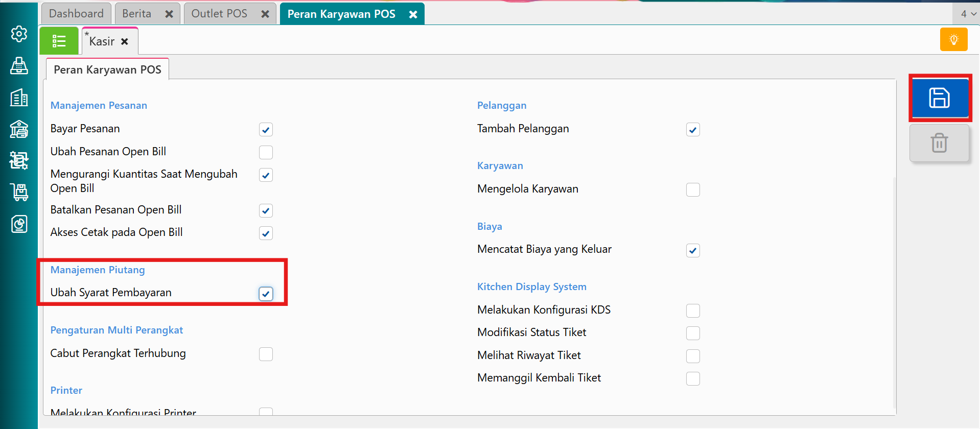Toggle the Tambah Pelanggan checkbox
The height and width of the screenshot is (429, 980).
pos(693,130)
